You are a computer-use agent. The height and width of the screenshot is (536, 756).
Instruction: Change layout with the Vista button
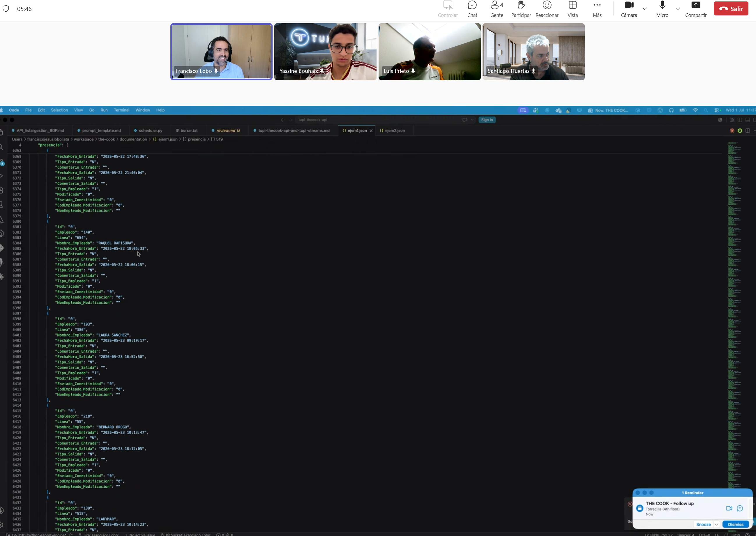click(573, 9)
